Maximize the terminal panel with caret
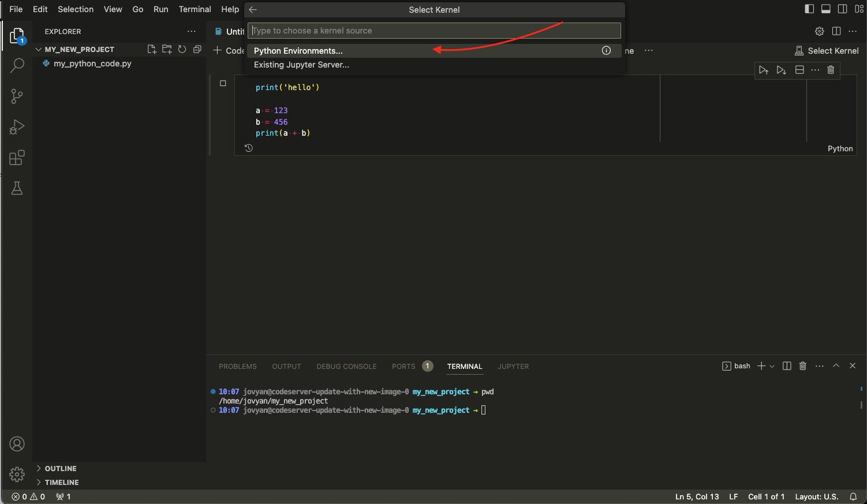867x504 pixels. click(x=836, y=366)
